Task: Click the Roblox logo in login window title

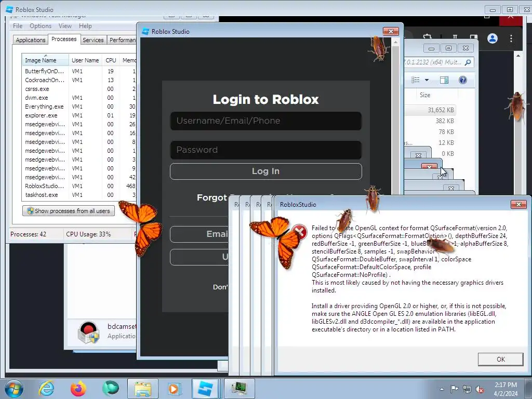Action: (145, 32)
